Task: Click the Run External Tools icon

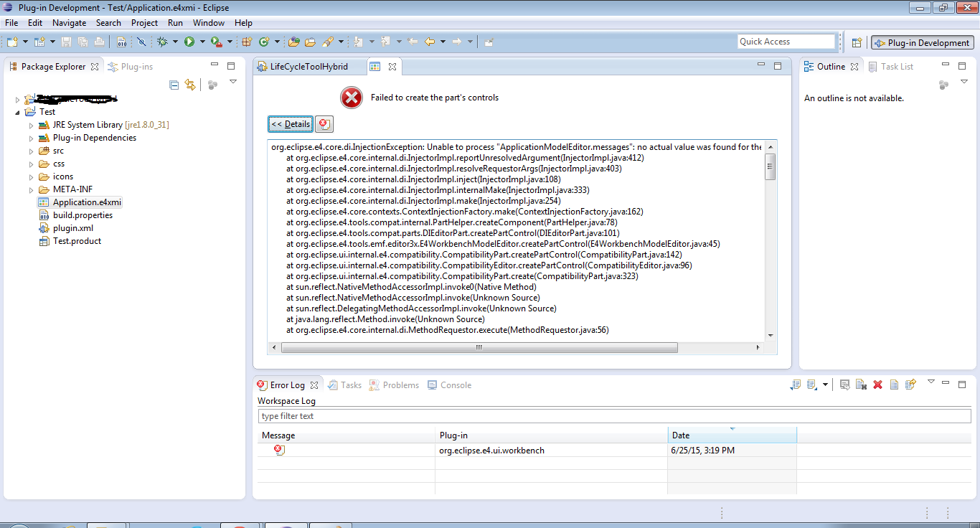Action: coord(216,42)
